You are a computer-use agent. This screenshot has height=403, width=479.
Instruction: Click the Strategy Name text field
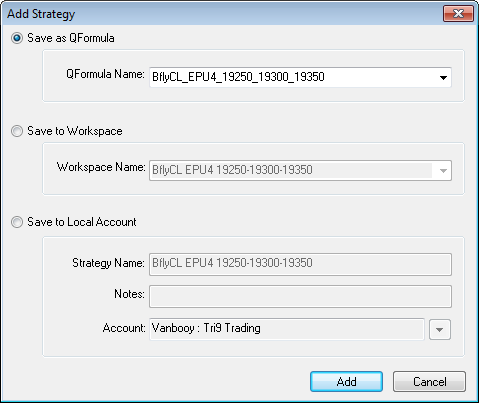point(300,264)
